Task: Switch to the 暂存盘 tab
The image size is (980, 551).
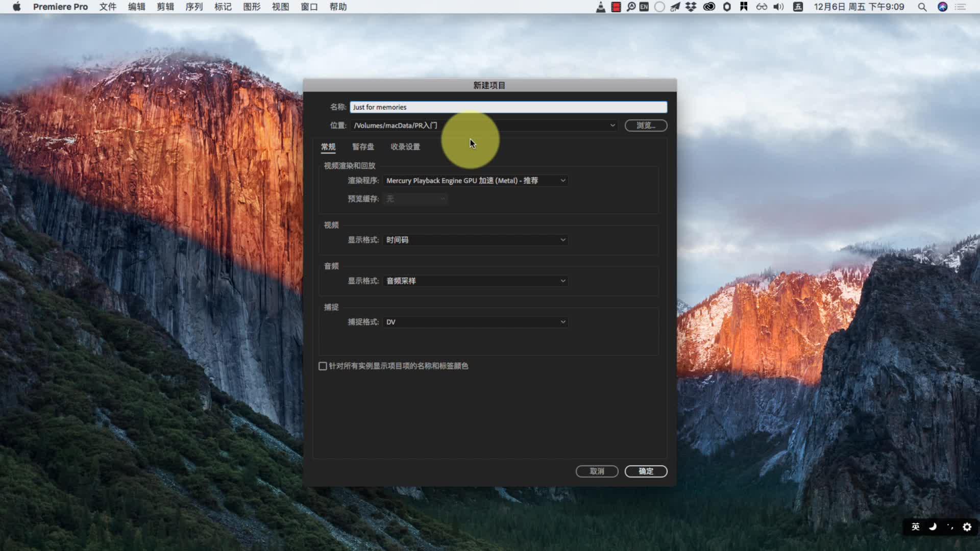Action: point(363,147)
